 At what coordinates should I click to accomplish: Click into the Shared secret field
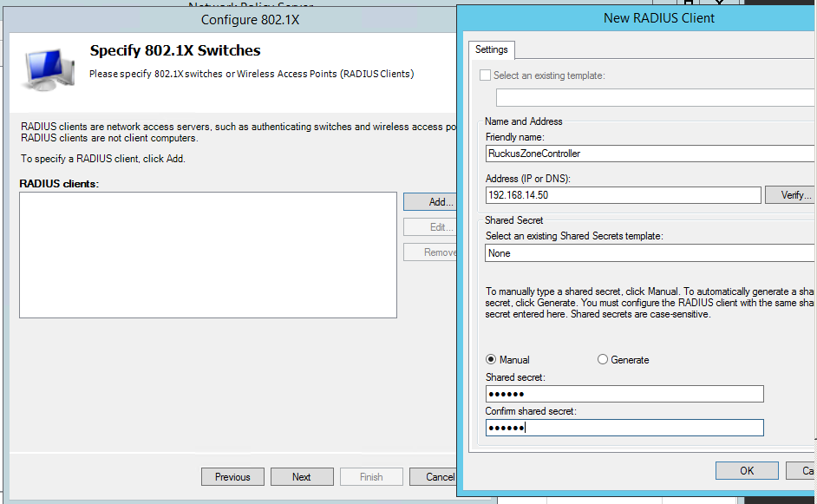624,394
